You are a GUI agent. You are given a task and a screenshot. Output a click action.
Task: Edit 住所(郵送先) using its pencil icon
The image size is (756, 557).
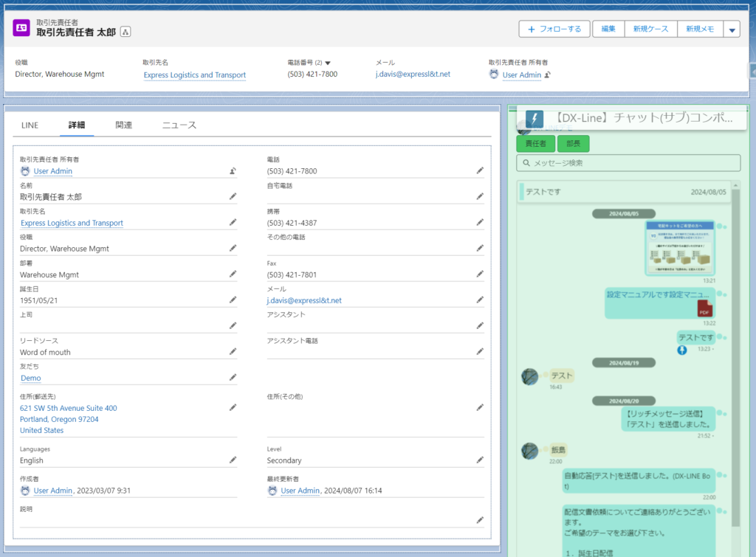coord(233,407)
